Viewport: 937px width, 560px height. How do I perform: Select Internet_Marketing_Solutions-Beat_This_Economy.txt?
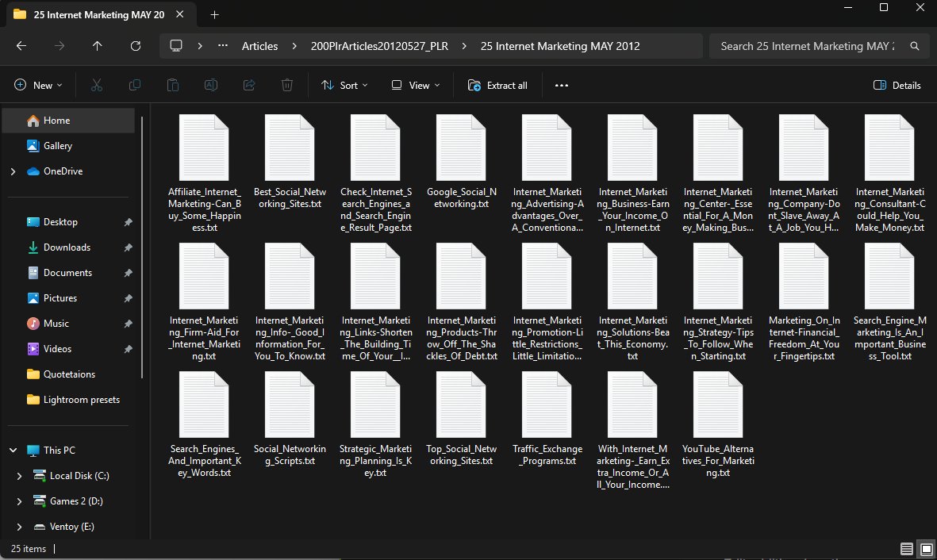click(633, 302)
